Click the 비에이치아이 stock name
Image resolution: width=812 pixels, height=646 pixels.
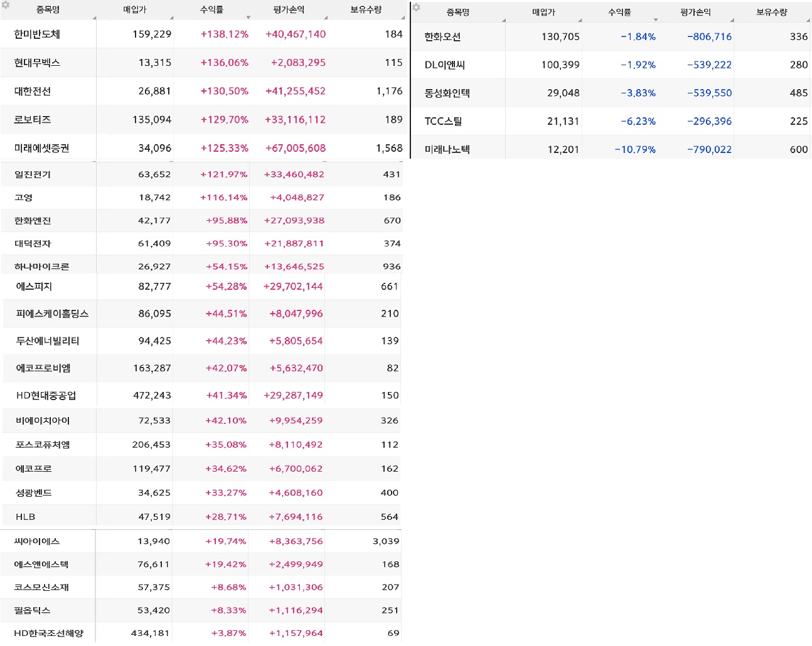(43, 421)
